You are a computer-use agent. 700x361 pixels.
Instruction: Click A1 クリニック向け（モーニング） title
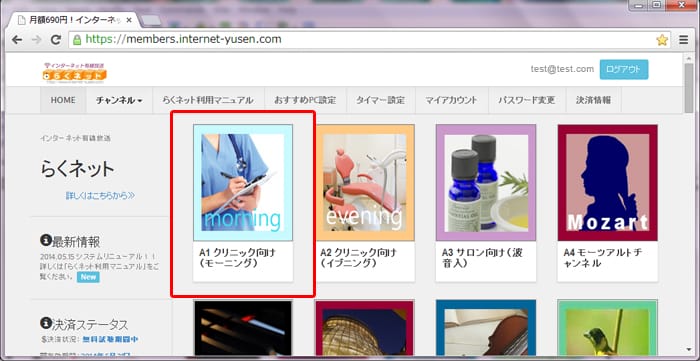coord(237,258)
